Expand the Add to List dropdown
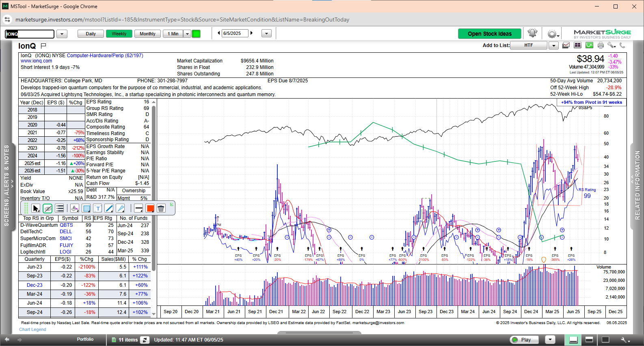644x346 pixels. tap(553, 45)
